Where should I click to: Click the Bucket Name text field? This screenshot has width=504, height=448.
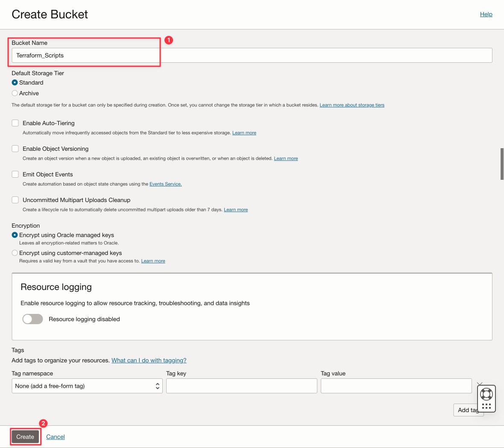tap(252, 56)
